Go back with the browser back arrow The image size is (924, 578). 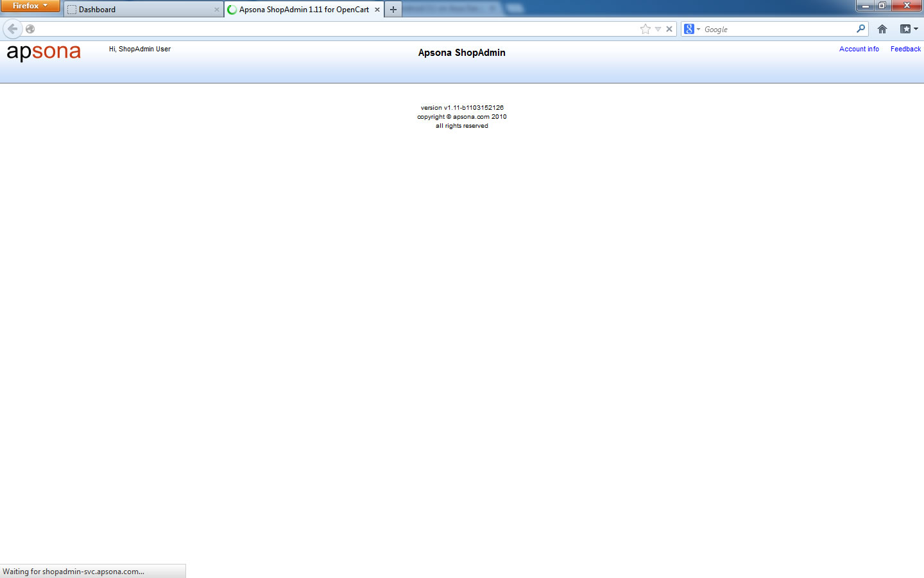click(x=12, y=29)
